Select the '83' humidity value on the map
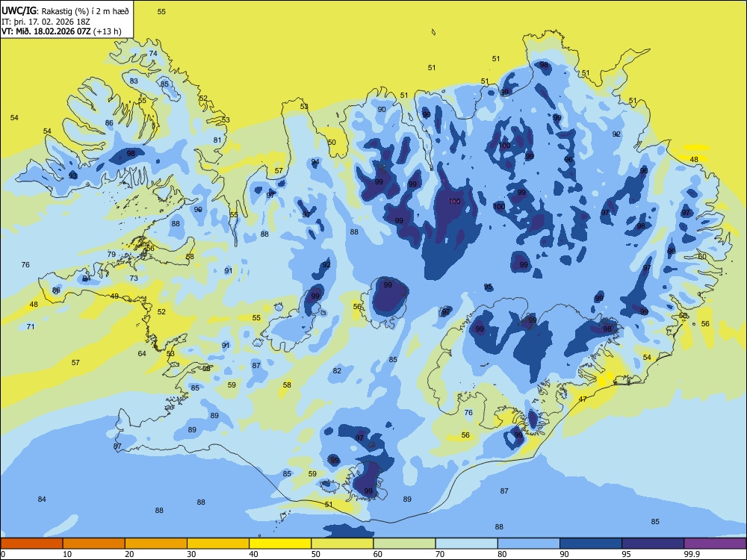 tap(134, 81)
